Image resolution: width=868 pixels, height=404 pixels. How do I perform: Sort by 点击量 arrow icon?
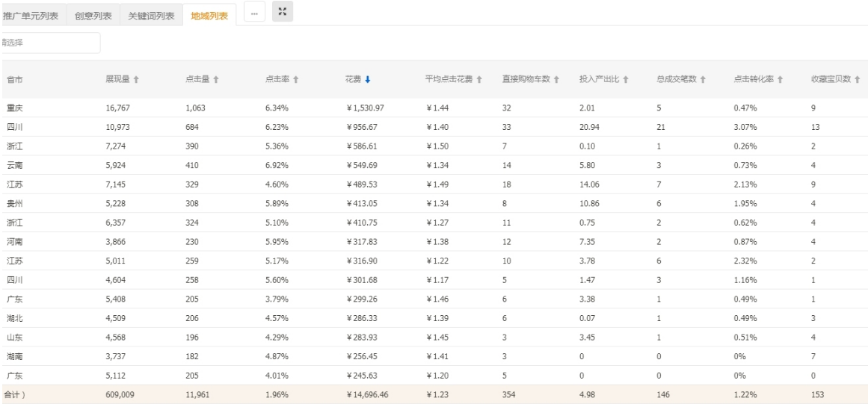click(x=216, y=80)
